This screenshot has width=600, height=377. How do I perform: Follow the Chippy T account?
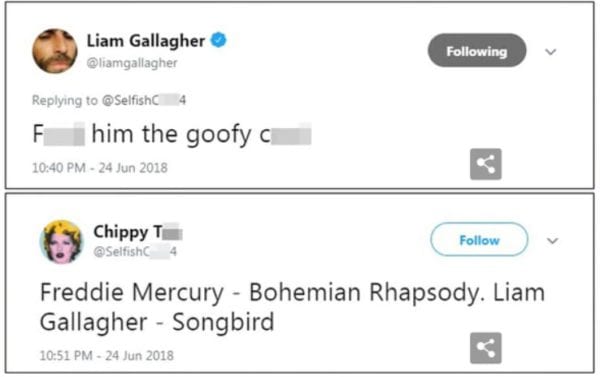pos(479,240)
